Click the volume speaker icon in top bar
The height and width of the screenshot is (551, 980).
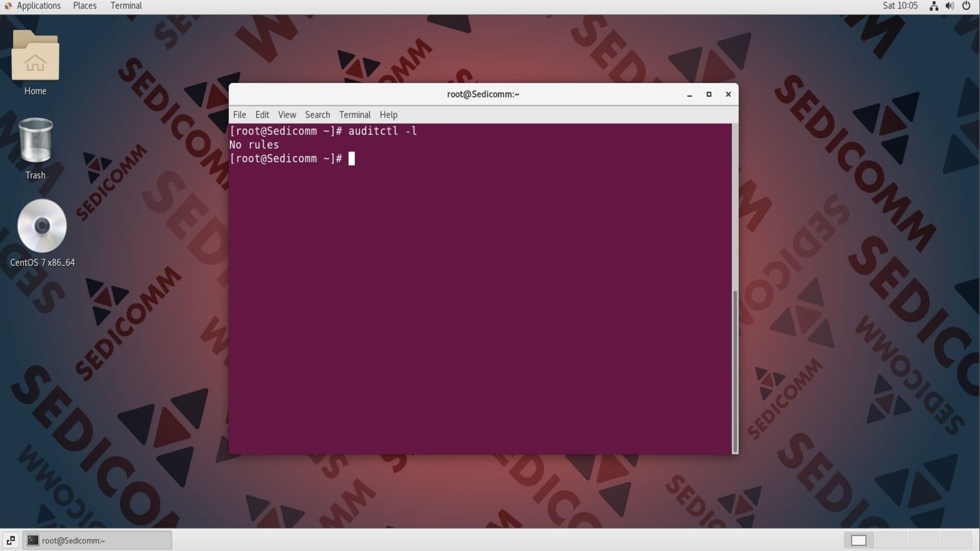click(949, 6)
